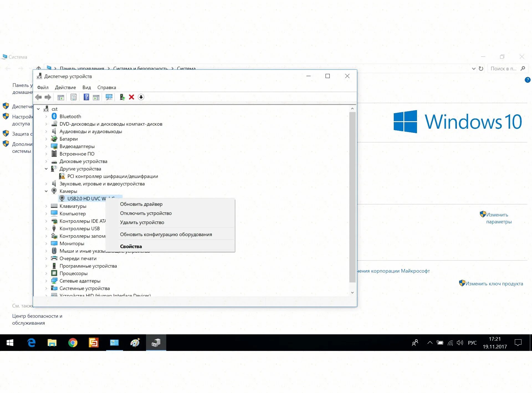Click the red X uninstall device icon
This screenshot has width=532, height=393.
pos(131,97)
